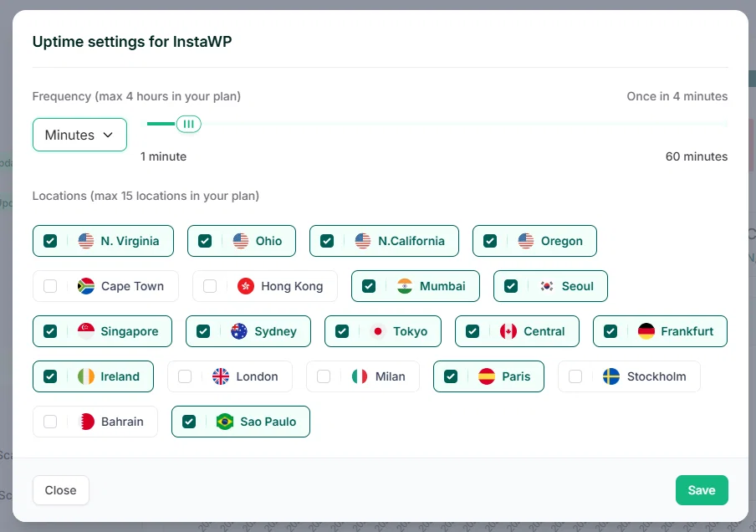756x532 pixels.
Task: Enable the Bahrain location checkbox
Action: click(x=50, y=422)
